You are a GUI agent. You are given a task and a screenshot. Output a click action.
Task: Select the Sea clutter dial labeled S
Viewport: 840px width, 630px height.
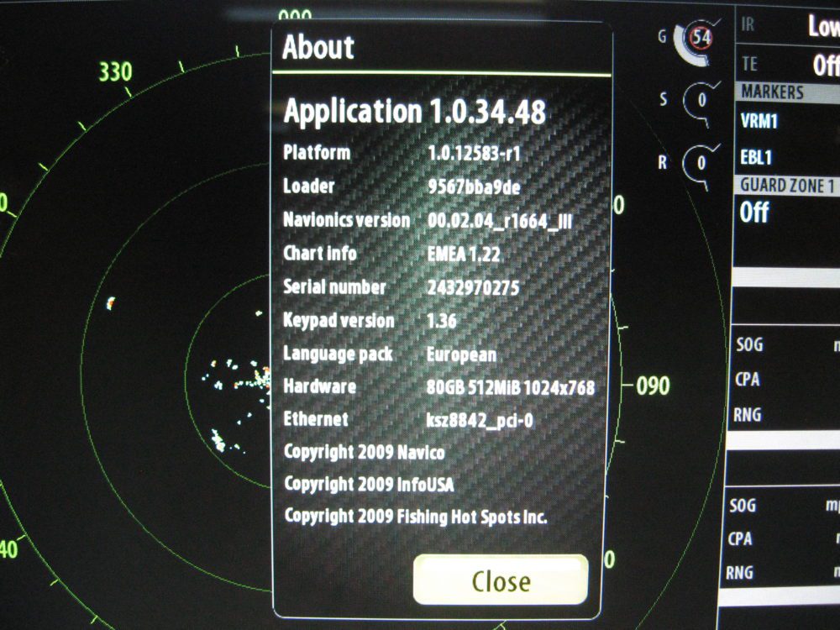(701, 102)
